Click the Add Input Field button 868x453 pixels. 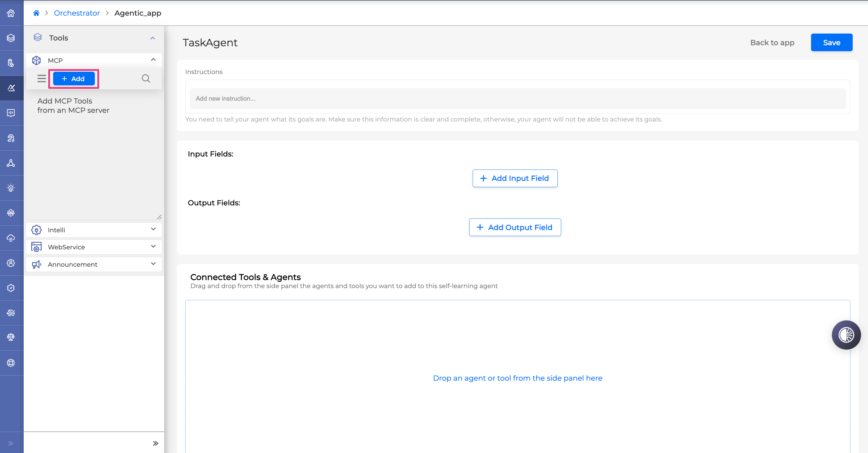(515, 178)
